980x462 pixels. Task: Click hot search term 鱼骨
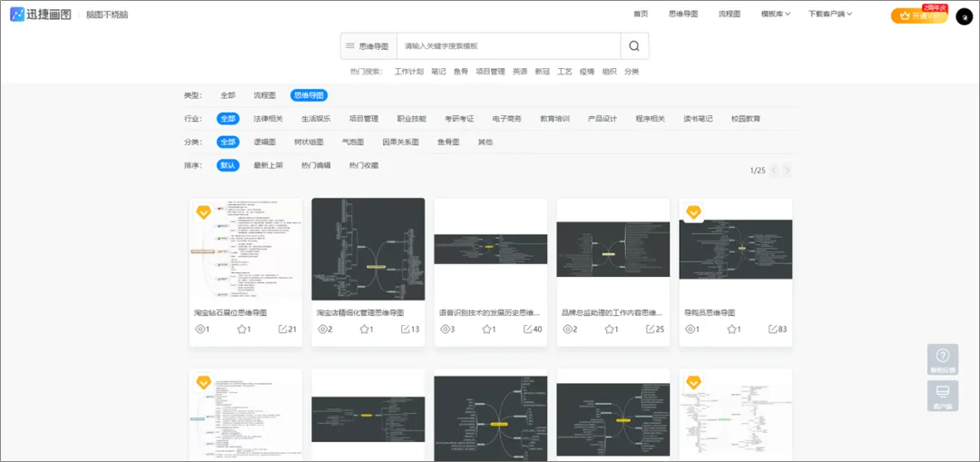tap(461, 72)
